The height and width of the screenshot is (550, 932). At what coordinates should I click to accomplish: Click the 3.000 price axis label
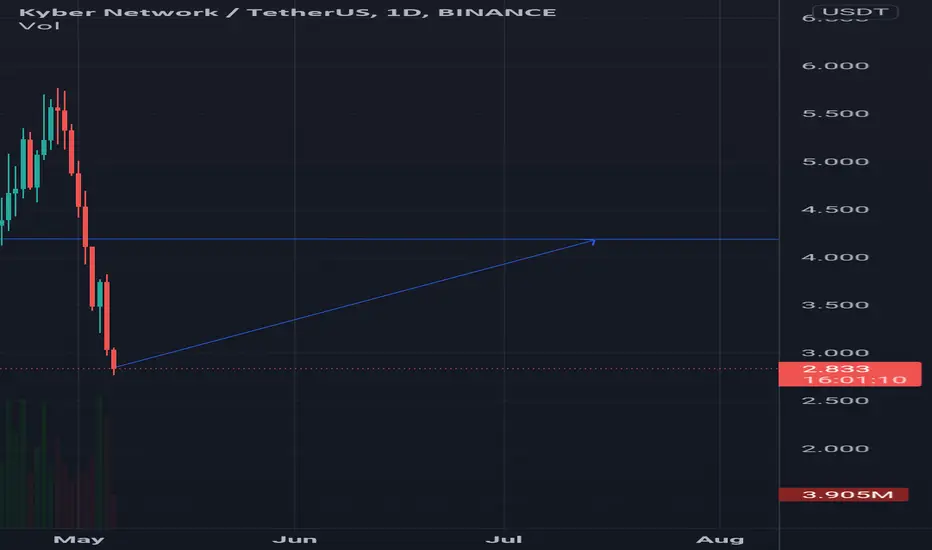pos(836,353)
